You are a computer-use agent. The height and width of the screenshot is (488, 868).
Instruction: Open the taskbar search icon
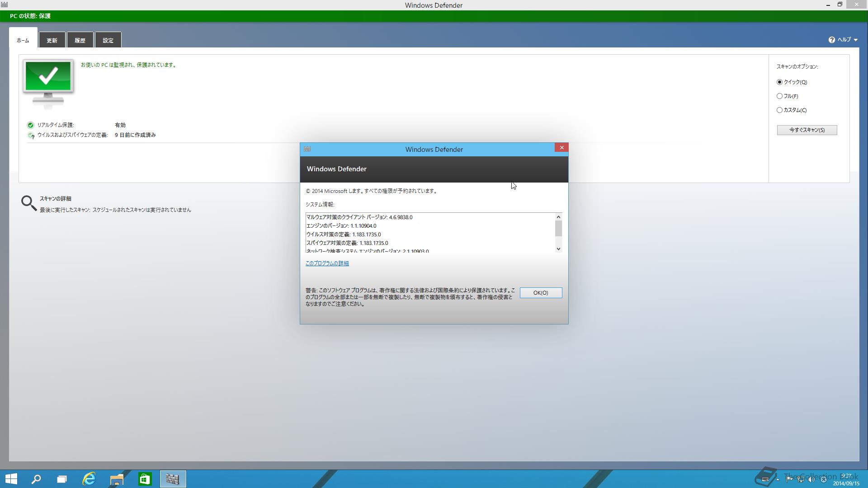(36, 479)
